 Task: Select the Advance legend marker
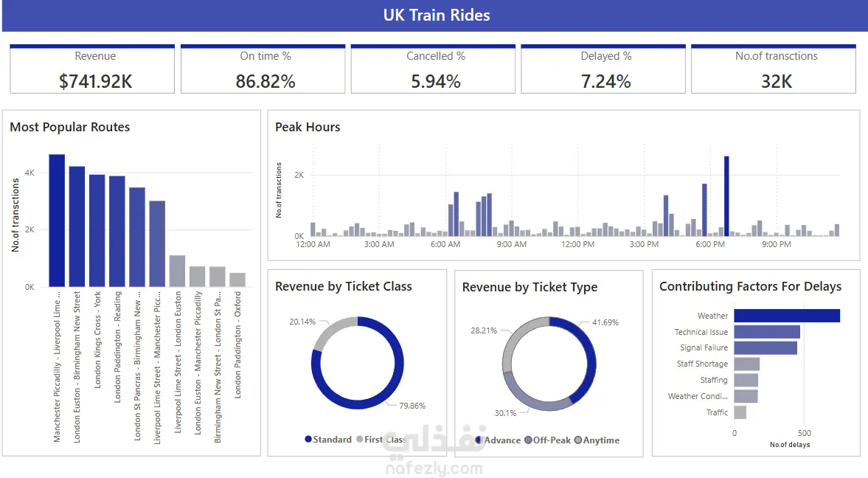pos(480,440)
